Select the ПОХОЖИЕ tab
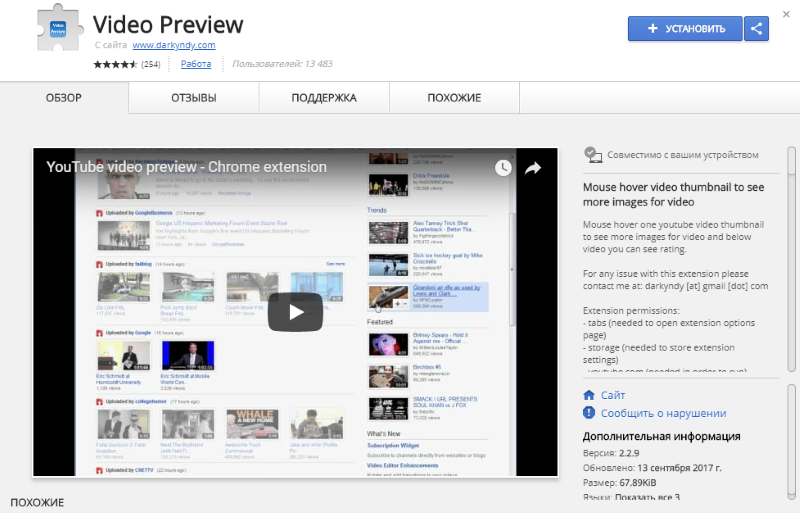Screen dimensions: 800x513 (454, 98)
